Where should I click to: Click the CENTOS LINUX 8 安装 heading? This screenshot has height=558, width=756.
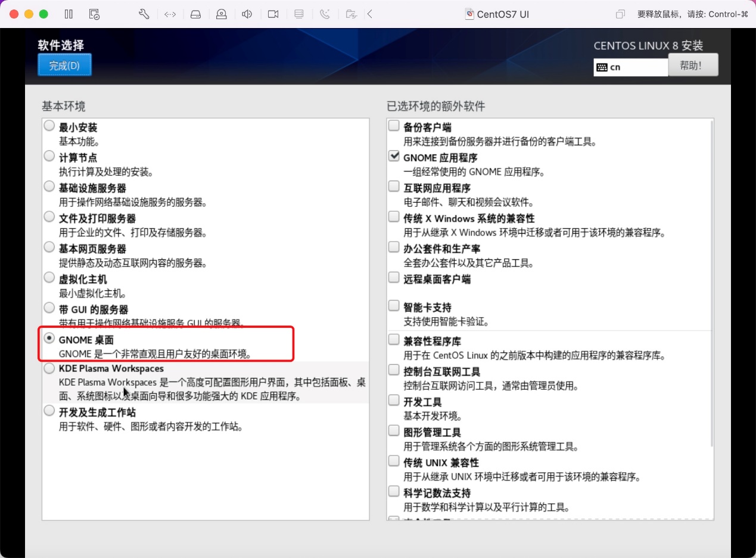(x=648, y=46)
